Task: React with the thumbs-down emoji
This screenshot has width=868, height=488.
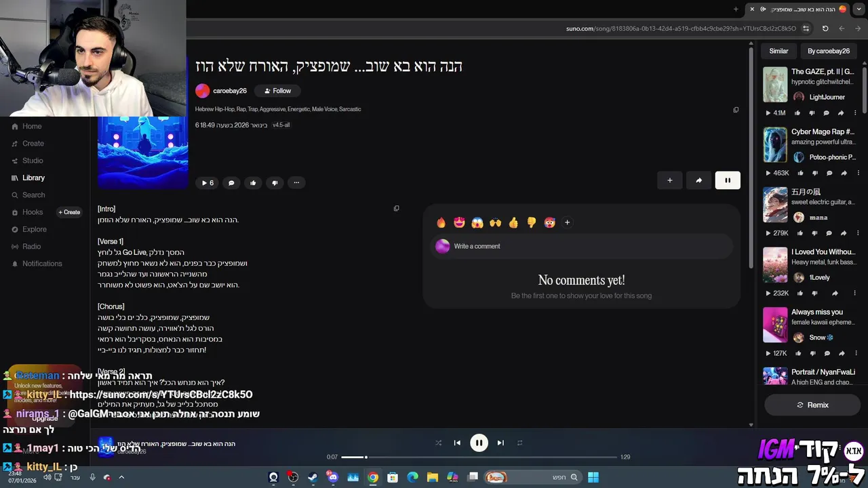Action: click(x=532, y=222)
